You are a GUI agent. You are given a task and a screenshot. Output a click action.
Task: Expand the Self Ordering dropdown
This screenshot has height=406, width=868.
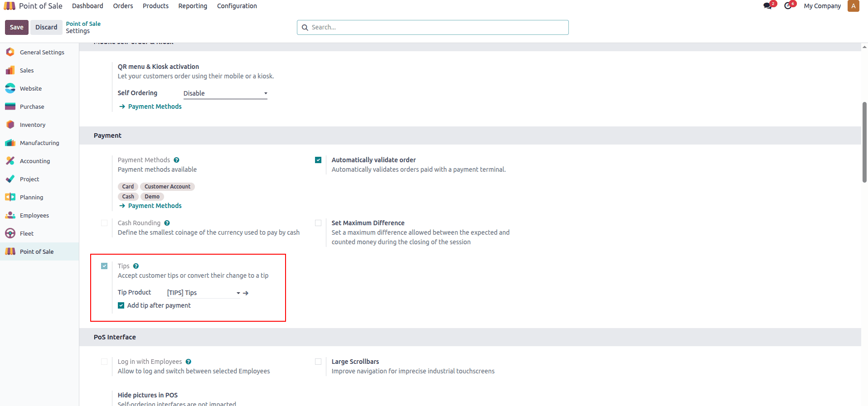point(225,93)
